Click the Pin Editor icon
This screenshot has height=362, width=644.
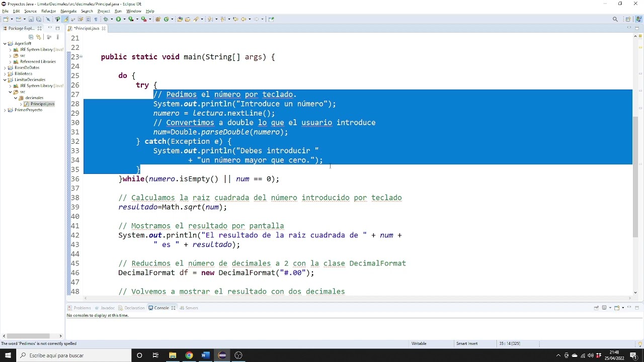pos(271,19)
